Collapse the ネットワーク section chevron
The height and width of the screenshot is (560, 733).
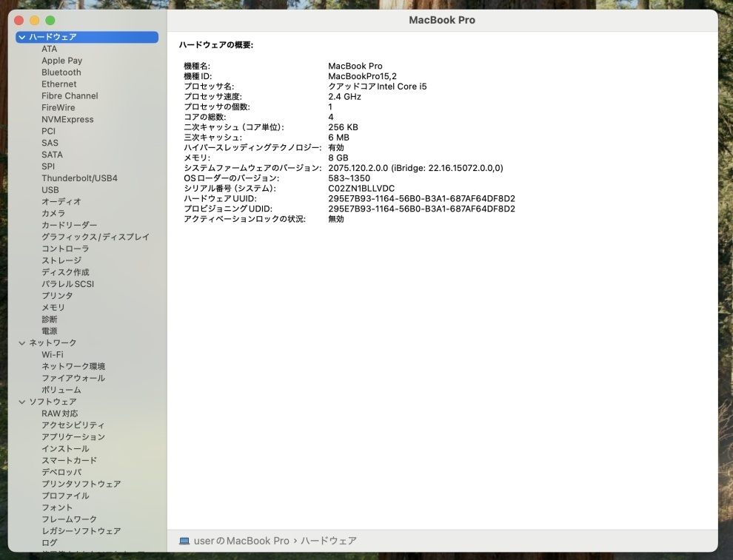point(22,343)
